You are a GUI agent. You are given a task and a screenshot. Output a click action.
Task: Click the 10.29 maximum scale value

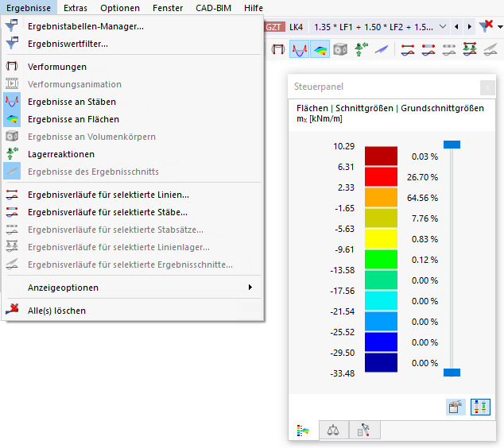point(343,146)
